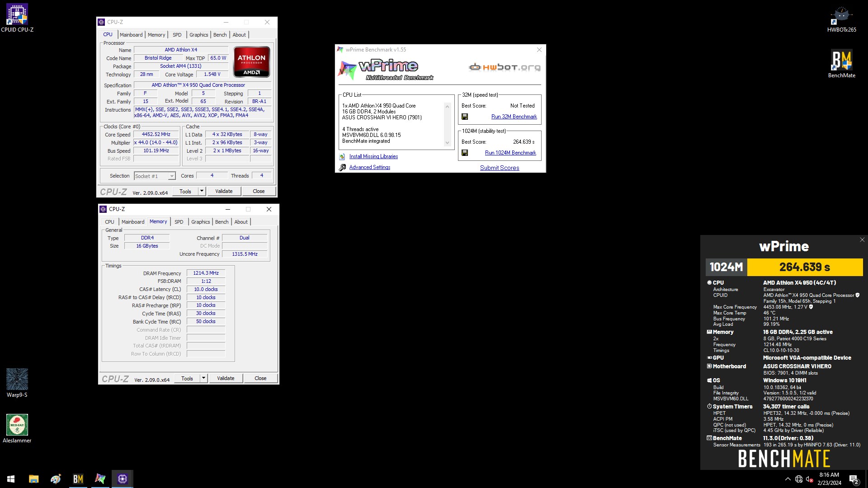This screenshot has width=868, height=488.
Task: Switch to Graphics tab in top CPU-Z
Action: click(x=199, y=35)
